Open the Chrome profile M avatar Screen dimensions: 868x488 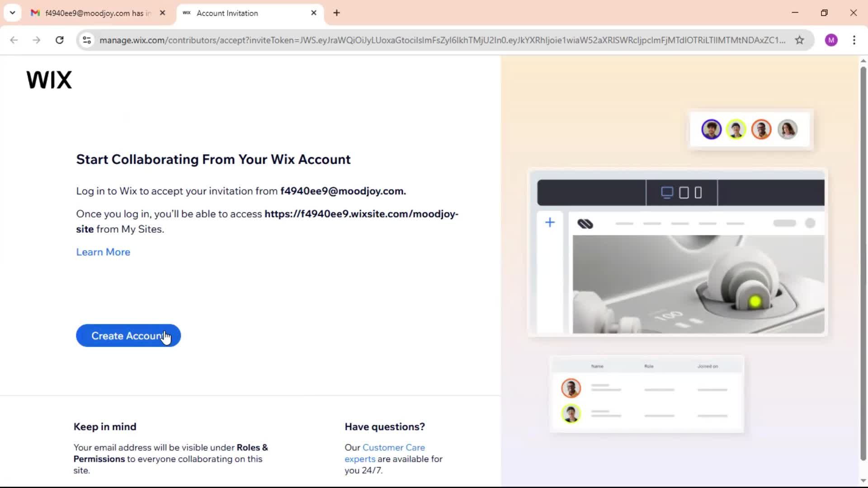point(831,40)
